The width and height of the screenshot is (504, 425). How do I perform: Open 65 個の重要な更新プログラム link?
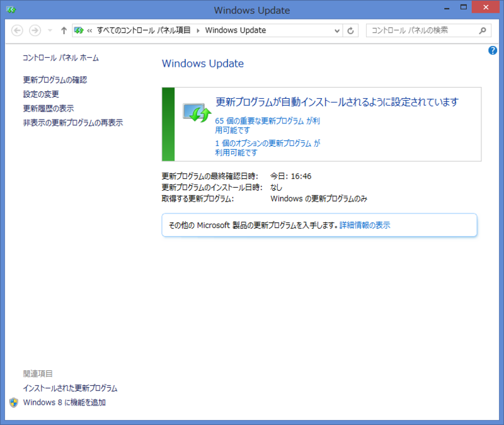pos(267,125)
